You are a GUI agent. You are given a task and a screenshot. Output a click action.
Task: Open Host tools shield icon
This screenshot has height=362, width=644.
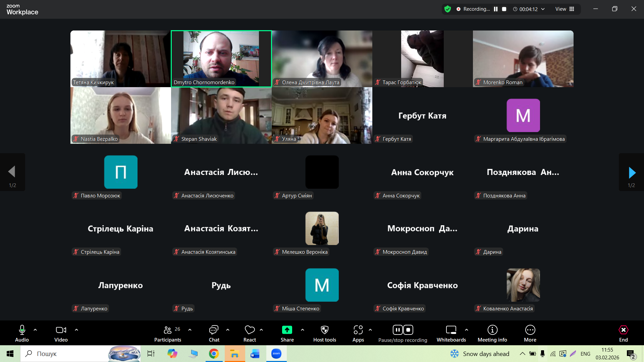324,330
